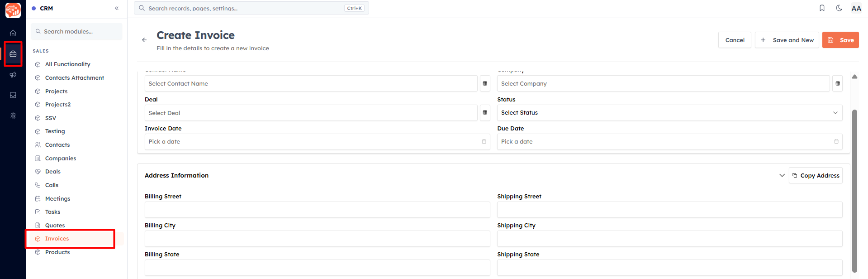Focus the global search records field

251,8
